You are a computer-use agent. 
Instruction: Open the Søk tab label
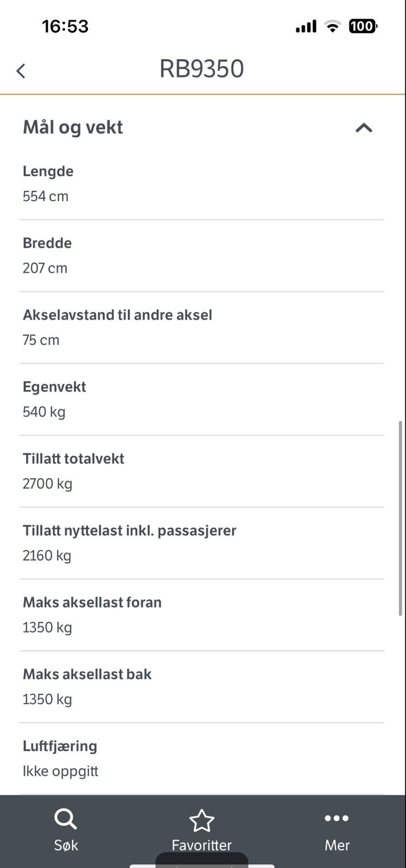coord(66,845)
